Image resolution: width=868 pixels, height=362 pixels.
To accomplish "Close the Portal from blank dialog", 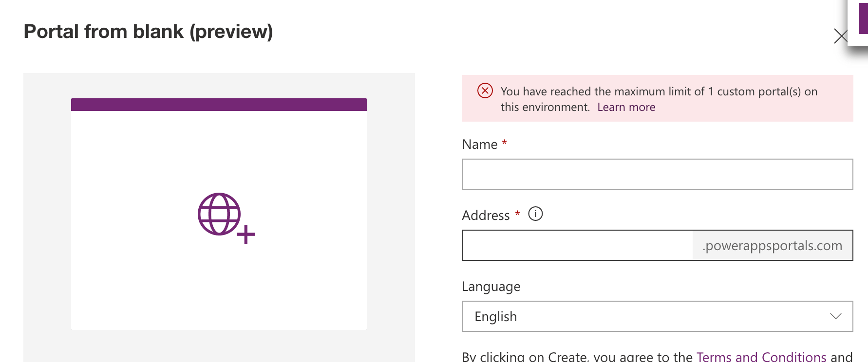I will 840,36.
